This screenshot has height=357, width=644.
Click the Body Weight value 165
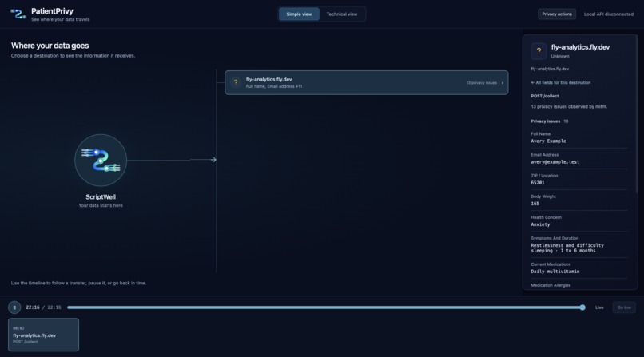point(535,204)
